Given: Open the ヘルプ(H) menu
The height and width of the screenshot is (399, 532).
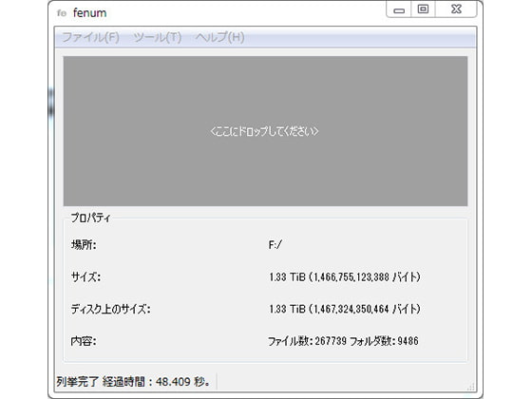Looking at the screenshot, I should [219, 37].
